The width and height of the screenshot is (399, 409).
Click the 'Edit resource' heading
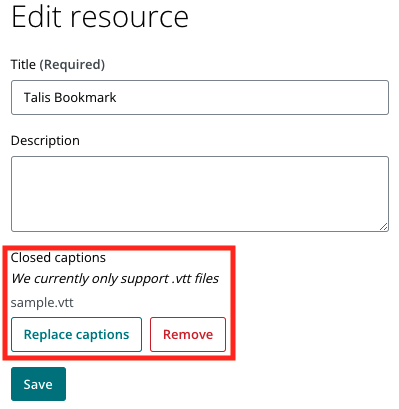100,16
